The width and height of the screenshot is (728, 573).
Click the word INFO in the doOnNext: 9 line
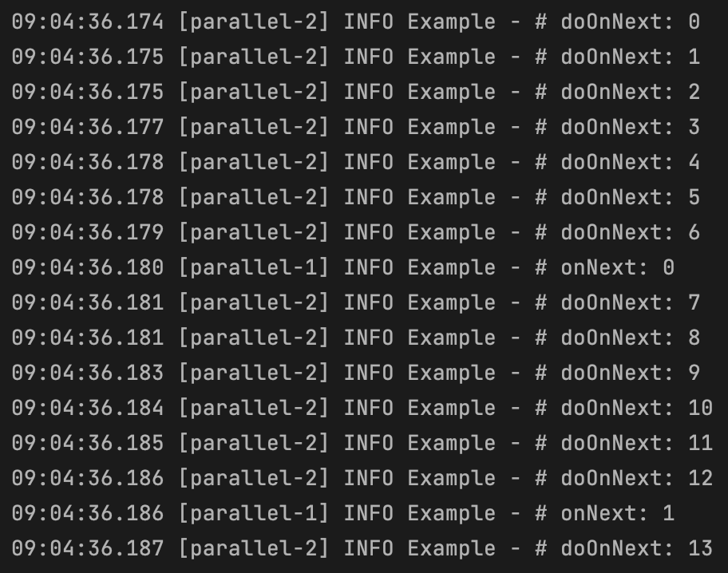pos(369,373)
